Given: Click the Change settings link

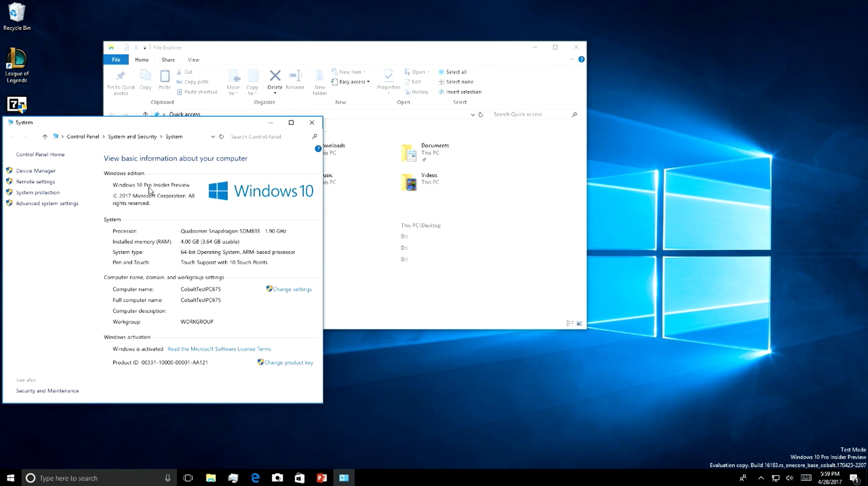Looking at the screenshot, I should coord(292,289).
